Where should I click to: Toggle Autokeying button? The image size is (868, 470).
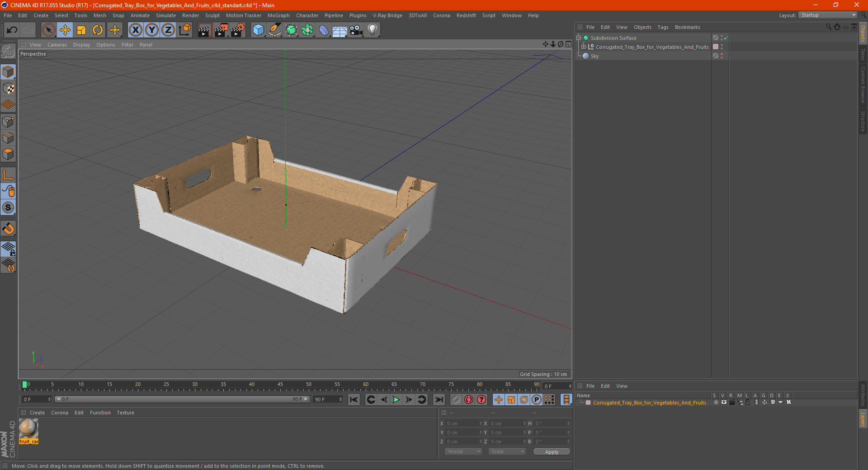coord(469,399)
